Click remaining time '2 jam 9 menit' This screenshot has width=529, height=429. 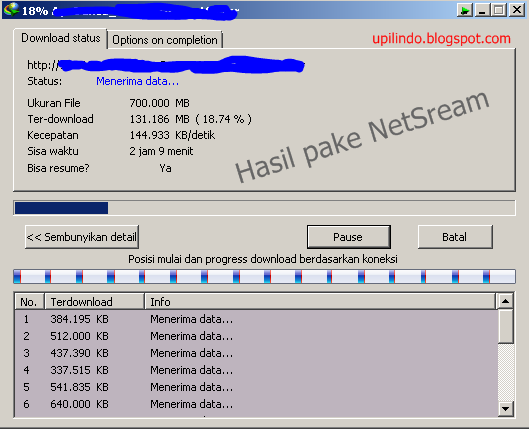coord(161,151)
